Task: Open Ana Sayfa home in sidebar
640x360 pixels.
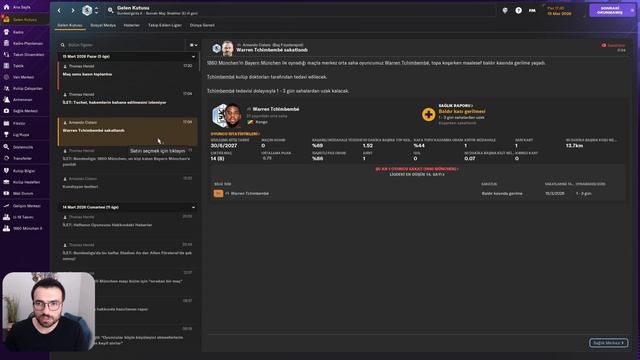Action: [x=20, y=7]
